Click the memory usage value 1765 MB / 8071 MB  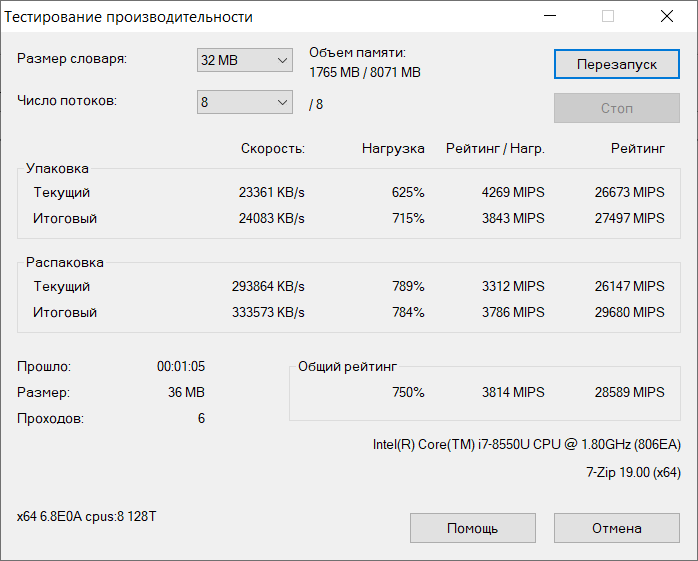click(364, 72)
